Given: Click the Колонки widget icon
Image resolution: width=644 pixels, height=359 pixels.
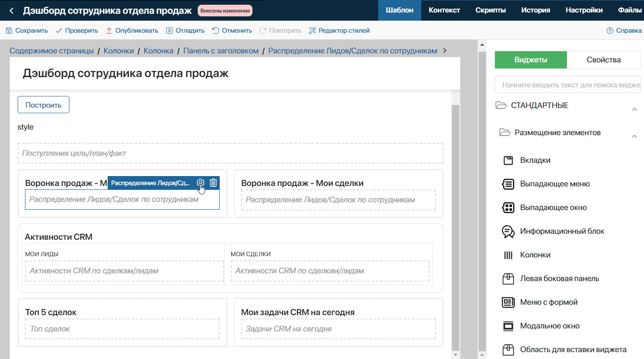Looking at the screenshot, I should click(x=508, y=255).
